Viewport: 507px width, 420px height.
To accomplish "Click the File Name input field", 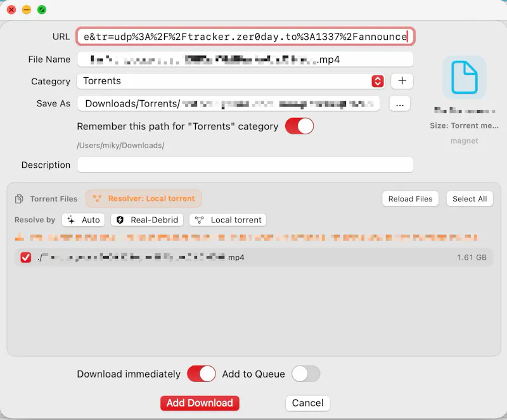I will click(x=245, y=60).
